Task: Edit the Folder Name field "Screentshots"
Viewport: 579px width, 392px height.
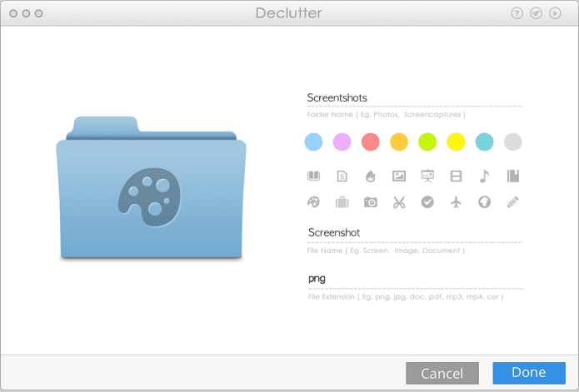Action: [x=415, y=98]
